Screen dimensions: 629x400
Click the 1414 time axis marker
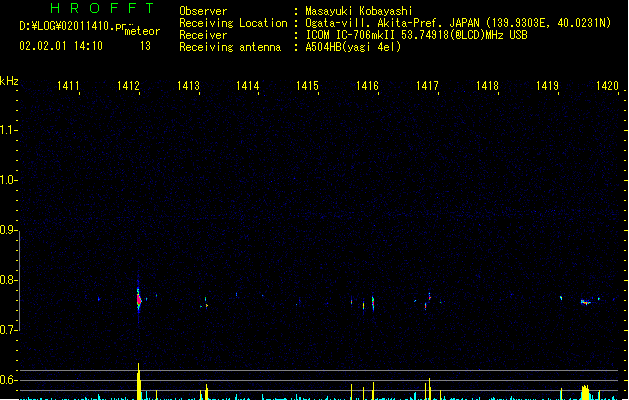click(x=248, y=86)
